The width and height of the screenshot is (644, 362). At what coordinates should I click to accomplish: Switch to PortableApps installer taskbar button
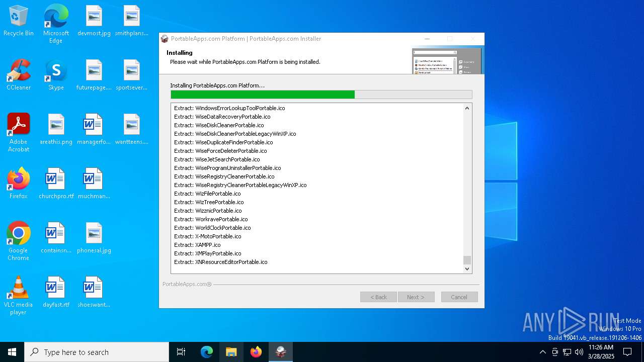(281, 352)
